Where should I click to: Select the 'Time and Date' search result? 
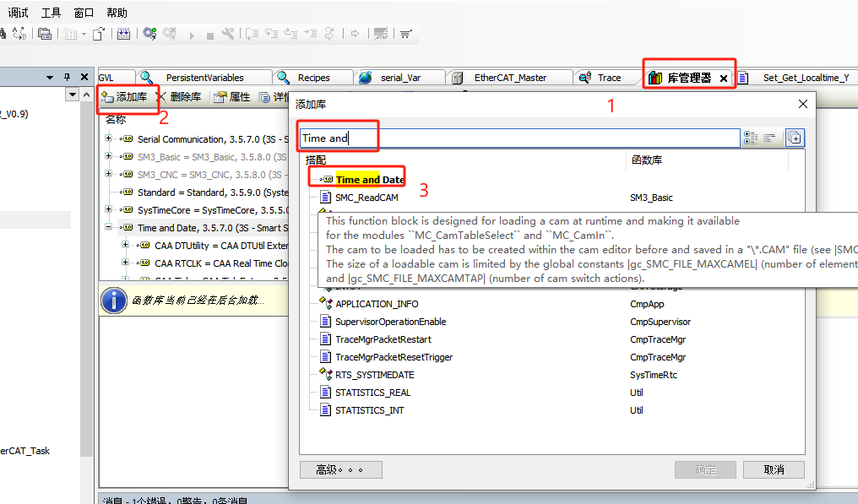coord(370,180)
